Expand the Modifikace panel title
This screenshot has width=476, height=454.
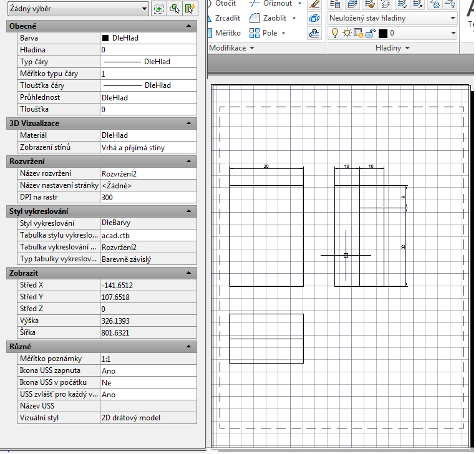(x=232, y=48)
